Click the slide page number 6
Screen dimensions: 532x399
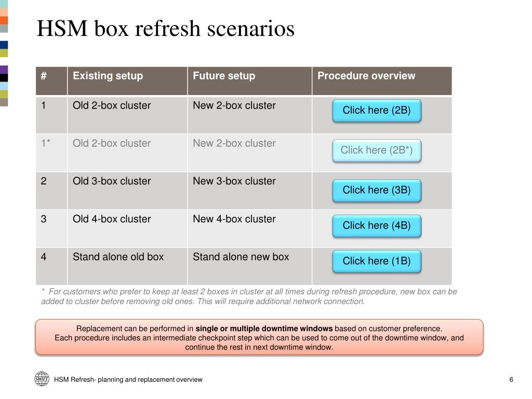(x=511, y=380)
